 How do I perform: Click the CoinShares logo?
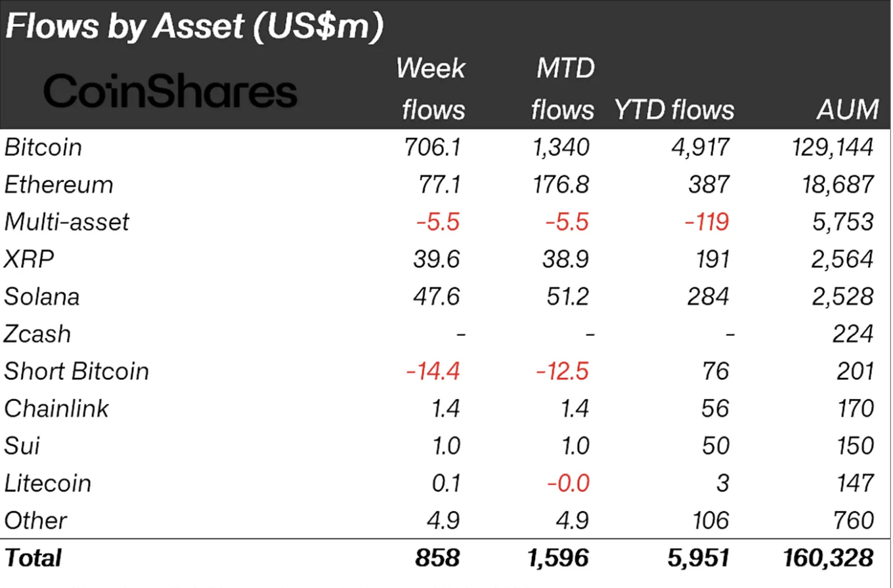click(170, 91)
